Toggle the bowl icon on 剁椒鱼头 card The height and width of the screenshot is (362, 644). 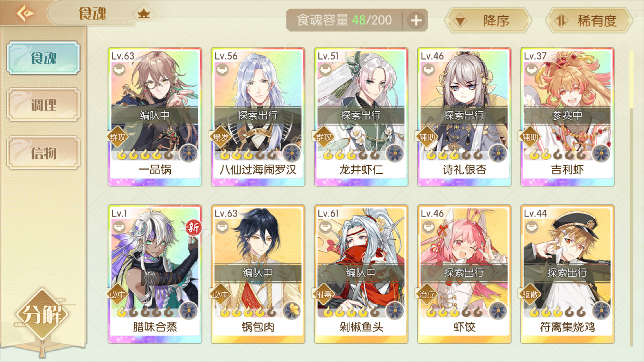(x=325, y=228)
